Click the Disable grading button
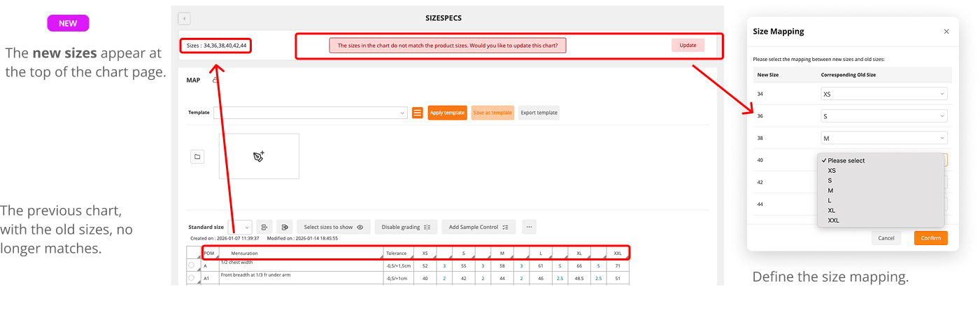Image resolution: width=980 pixels, height=327 pixels. coord(406,227)
